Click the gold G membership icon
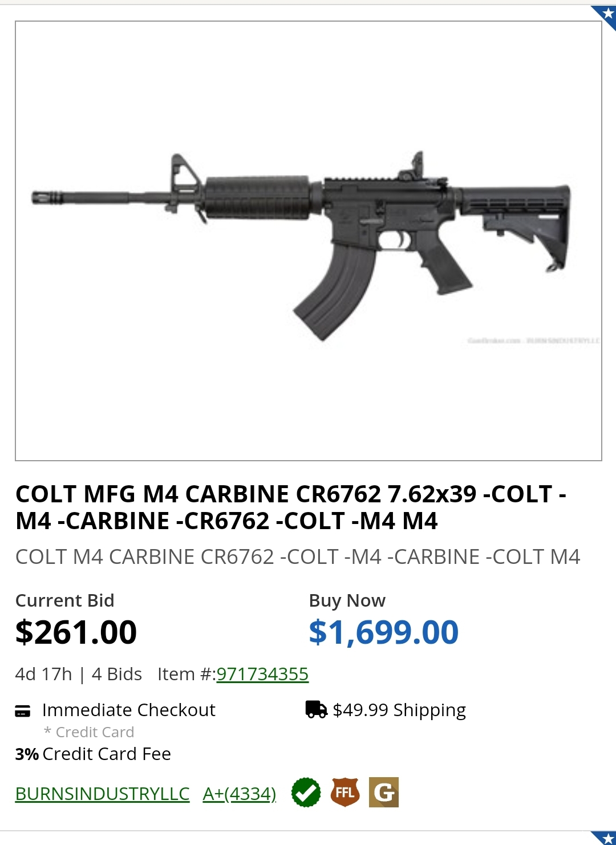The height and width of the screenshot is (845, 616). click(x=383, y=792)
